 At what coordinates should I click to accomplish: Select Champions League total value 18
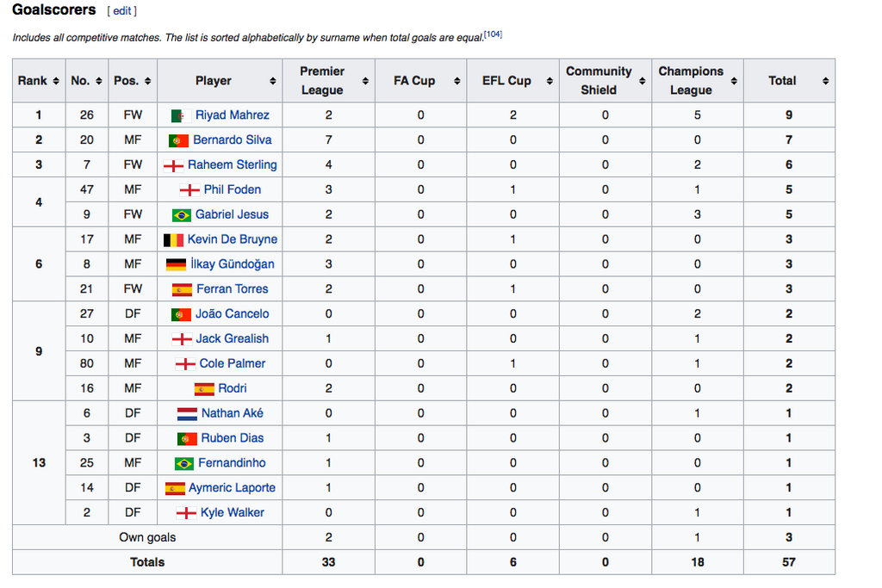(698, 562)
